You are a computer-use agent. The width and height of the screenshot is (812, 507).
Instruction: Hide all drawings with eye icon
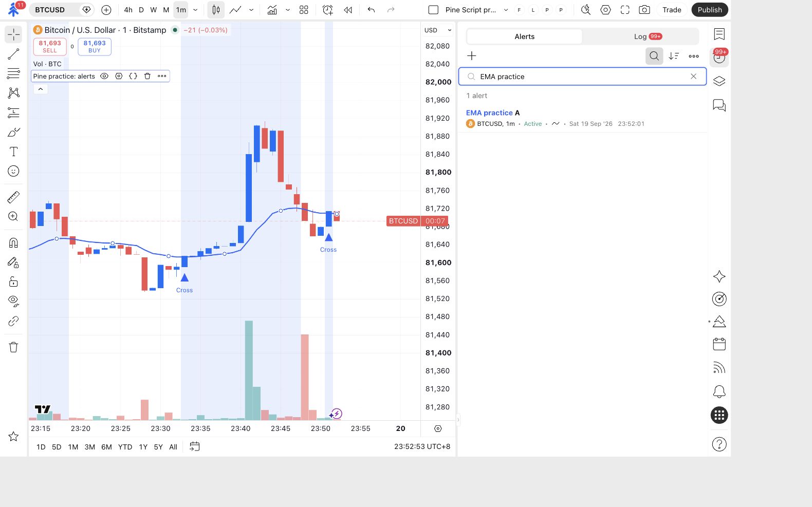pos(13,301)
